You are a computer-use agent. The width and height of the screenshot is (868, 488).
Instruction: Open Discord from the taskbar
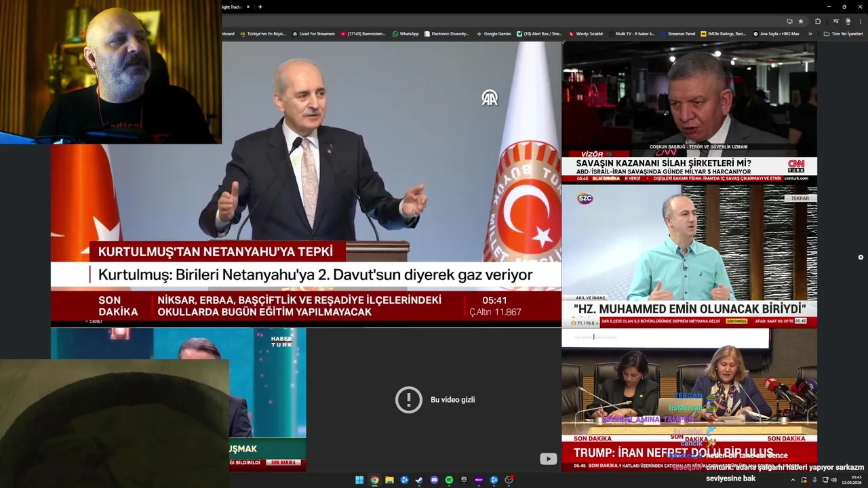pyautogui.click(x=434, y=480)
